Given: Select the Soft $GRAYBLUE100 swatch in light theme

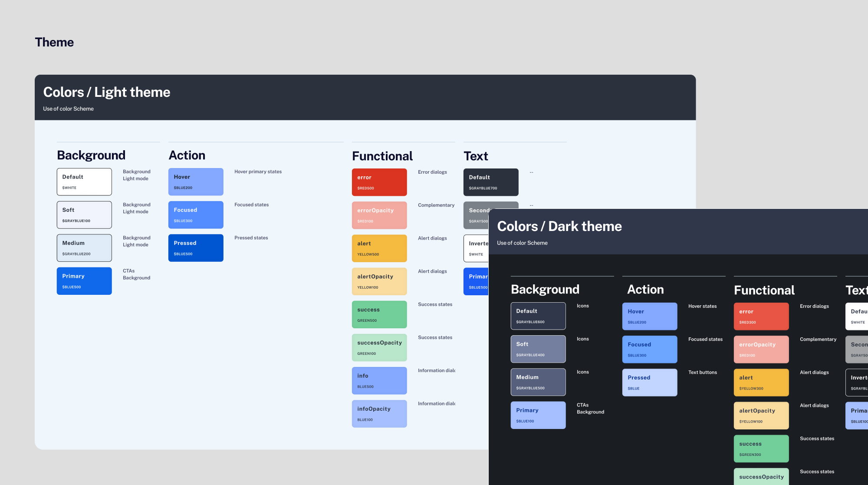Looking at the screenshot, I should tap(84, 215).
